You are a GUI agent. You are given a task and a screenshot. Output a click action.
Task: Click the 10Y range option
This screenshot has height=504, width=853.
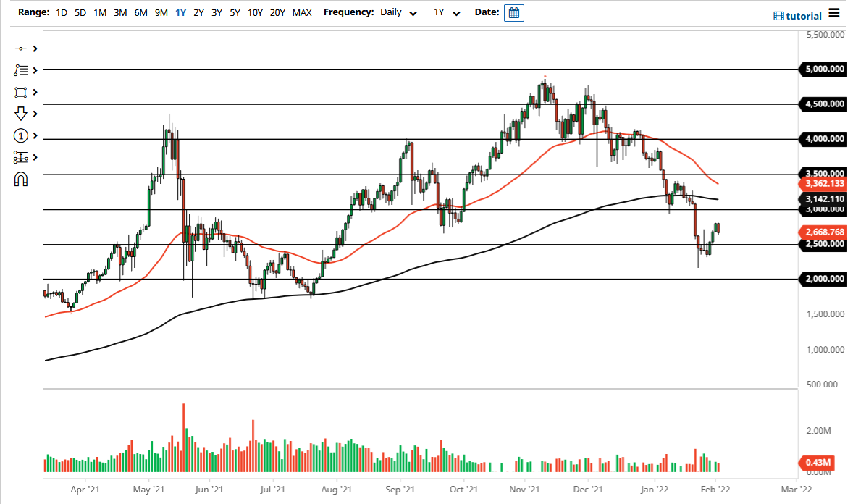[x=255, y=12]
